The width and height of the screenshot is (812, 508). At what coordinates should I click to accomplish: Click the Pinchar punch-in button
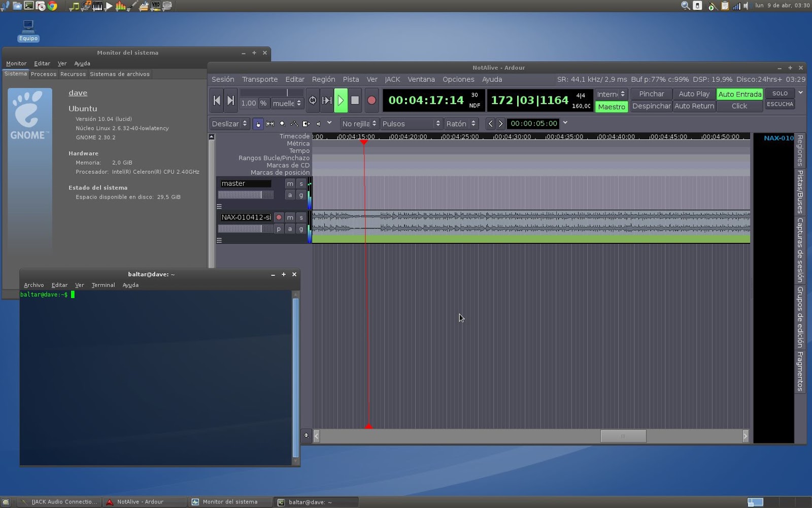click(652, 94)
